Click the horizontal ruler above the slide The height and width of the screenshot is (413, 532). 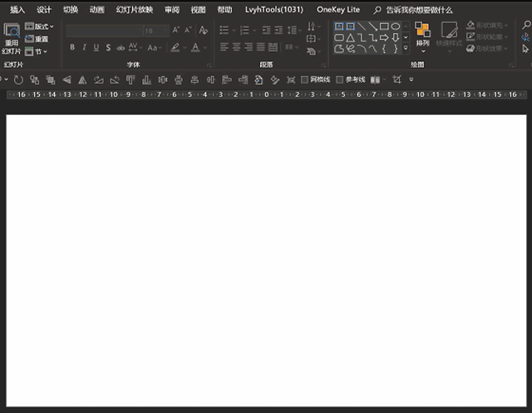pyautogui.click(x=267, y=94)
